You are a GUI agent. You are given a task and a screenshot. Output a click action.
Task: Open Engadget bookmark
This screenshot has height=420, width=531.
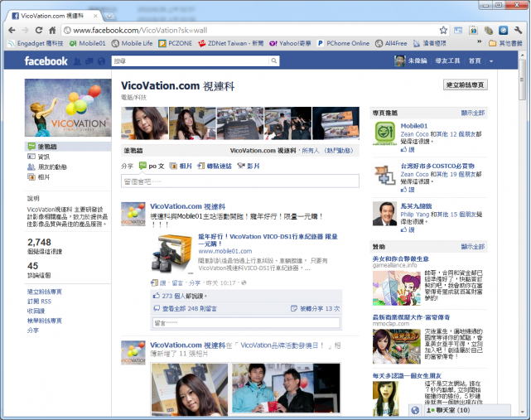tap(36, 43)
